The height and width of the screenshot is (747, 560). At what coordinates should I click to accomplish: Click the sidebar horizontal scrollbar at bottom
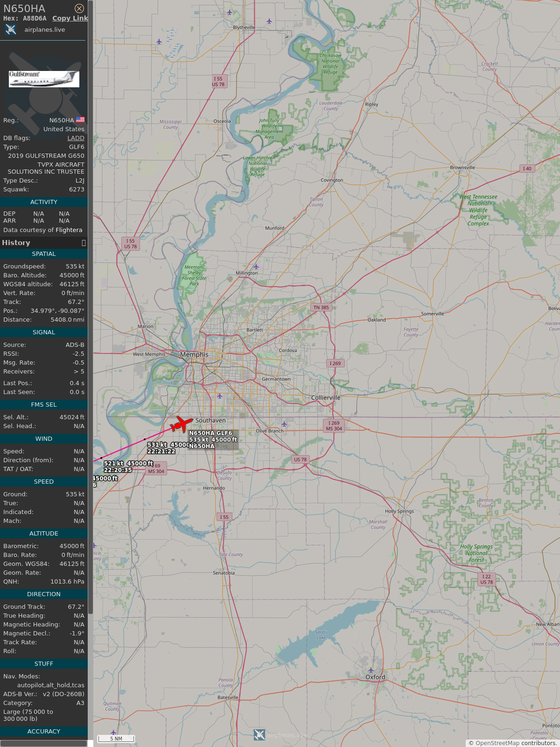coord(44,743)
